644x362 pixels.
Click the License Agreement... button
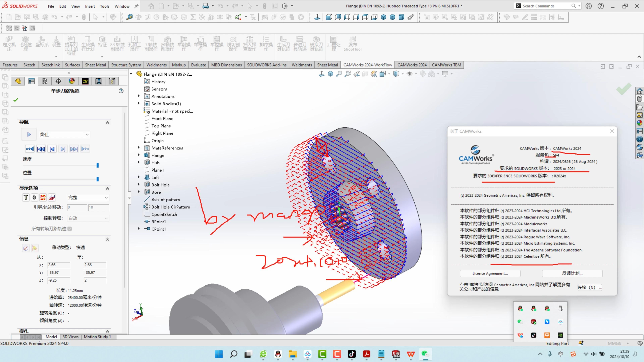click(490, 274)
